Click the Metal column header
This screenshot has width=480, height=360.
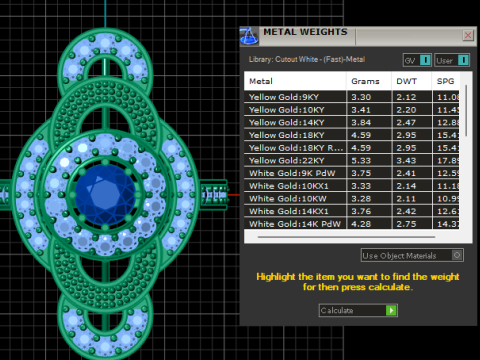[x=295, y=81]
